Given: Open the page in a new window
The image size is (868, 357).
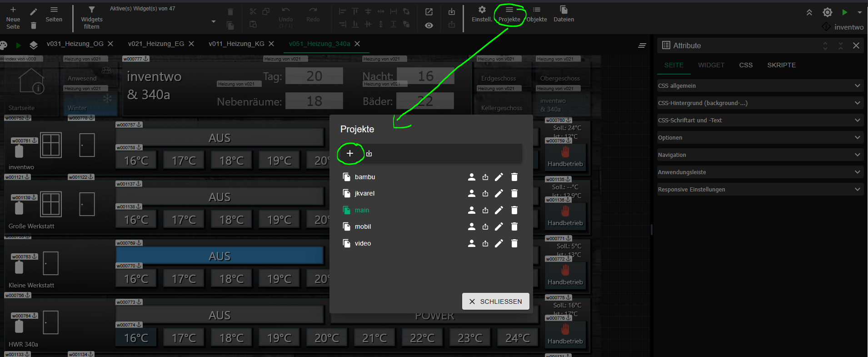Looking at the screenshot, I should [x=429, y=12].
